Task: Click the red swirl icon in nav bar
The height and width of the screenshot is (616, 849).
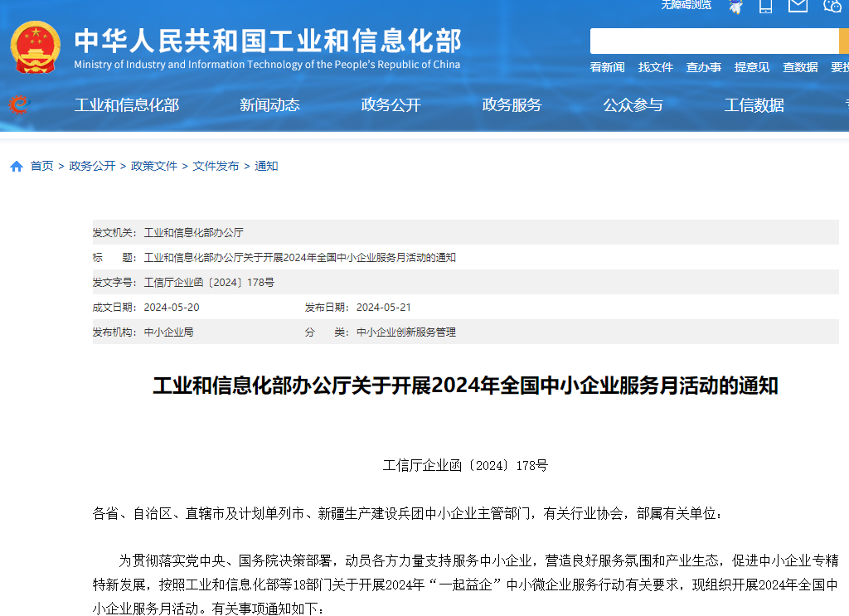Action: point(19,104)
